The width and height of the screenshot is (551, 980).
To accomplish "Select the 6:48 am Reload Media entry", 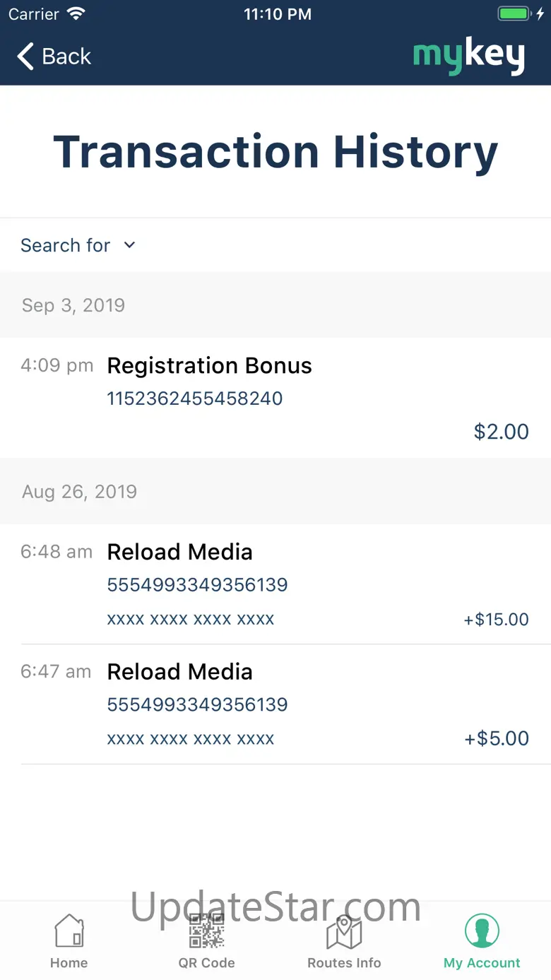I will click(275, 584).
